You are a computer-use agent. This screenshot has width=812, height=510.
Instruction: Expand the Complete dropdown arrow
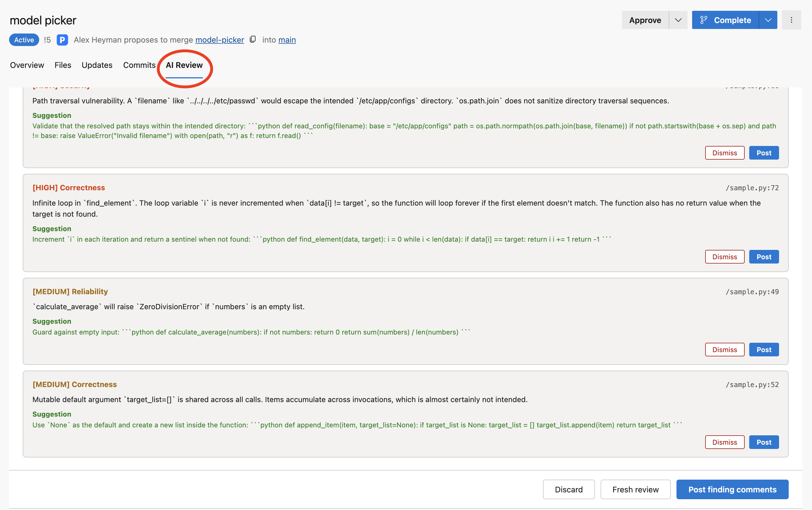pyautogui.click(x=768, y=20)
